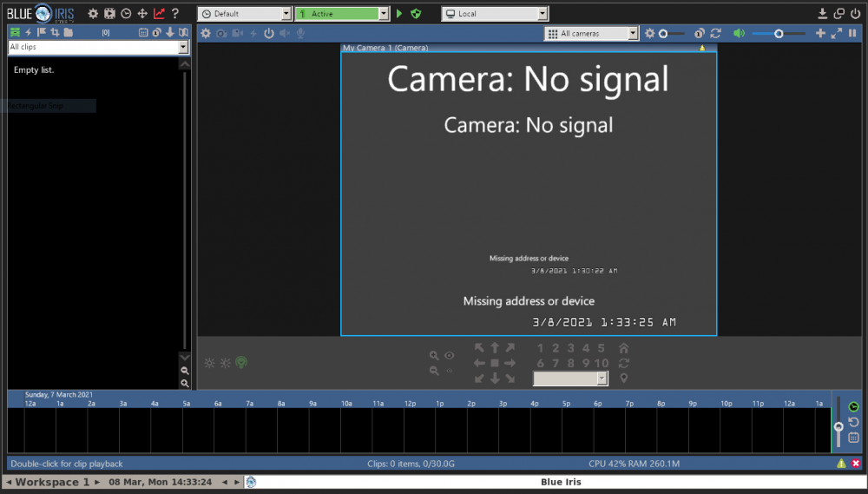
Task: Toggle the muted speaker icon
Action: [x=285, y=33]
